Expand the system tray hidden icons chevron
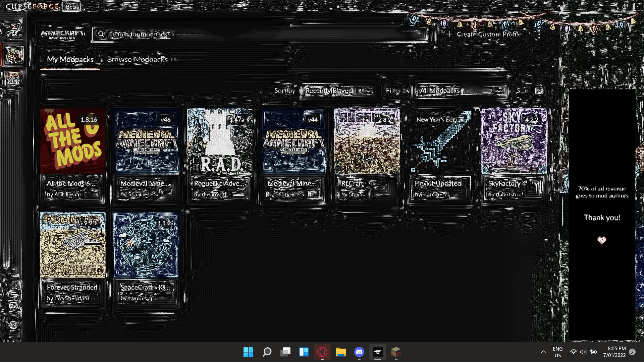Screen dimensions: 644x362 (543, 352)
